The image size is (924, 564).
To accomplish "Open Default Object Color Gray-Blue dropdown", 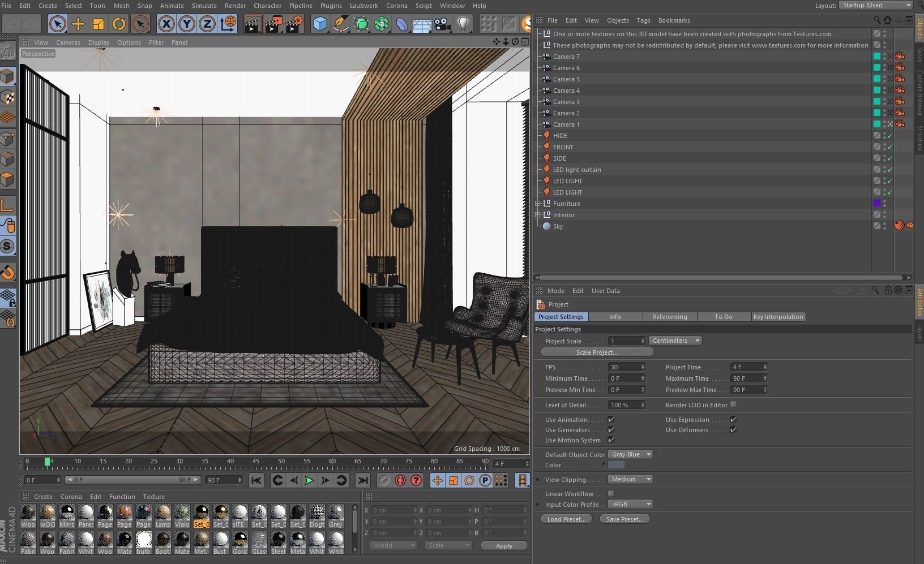I will pos(631,454).
